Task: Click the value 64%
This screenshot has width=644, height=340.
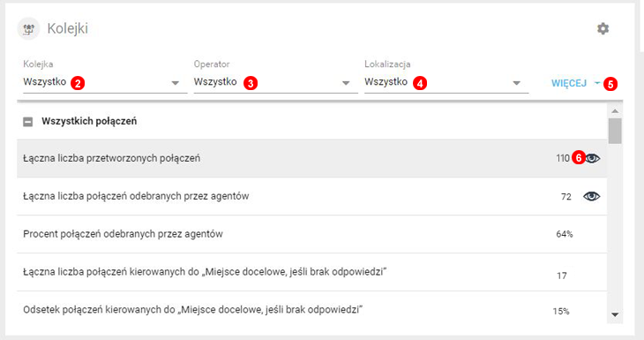Action: [565, 234]
